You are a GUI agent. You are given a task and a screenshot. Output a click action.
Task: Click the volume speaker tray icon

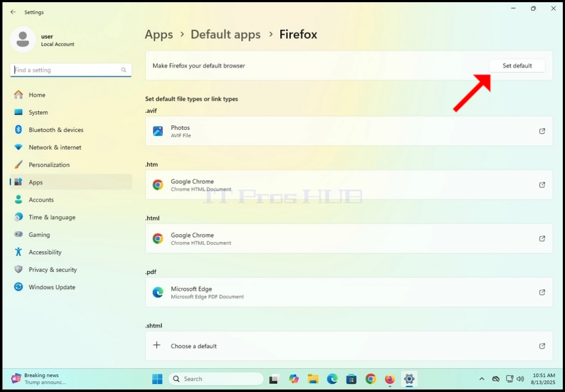coord(520,379)
